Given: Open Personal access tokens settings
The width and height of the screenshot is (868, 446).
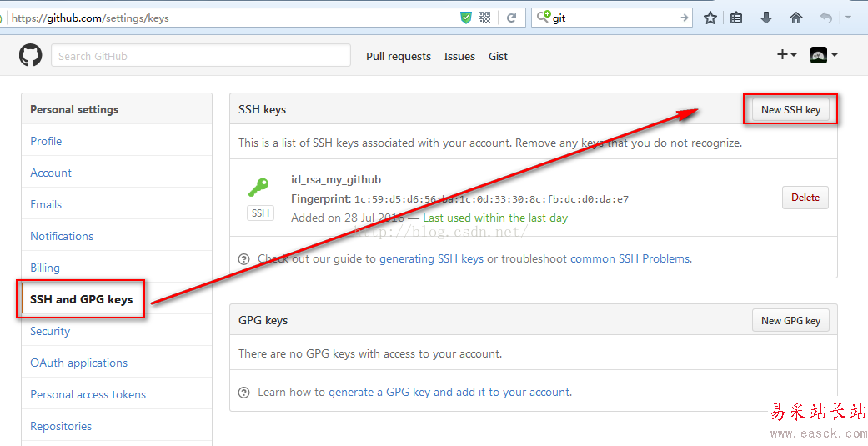Looking at the screenshot, I should tap(88, 394).
